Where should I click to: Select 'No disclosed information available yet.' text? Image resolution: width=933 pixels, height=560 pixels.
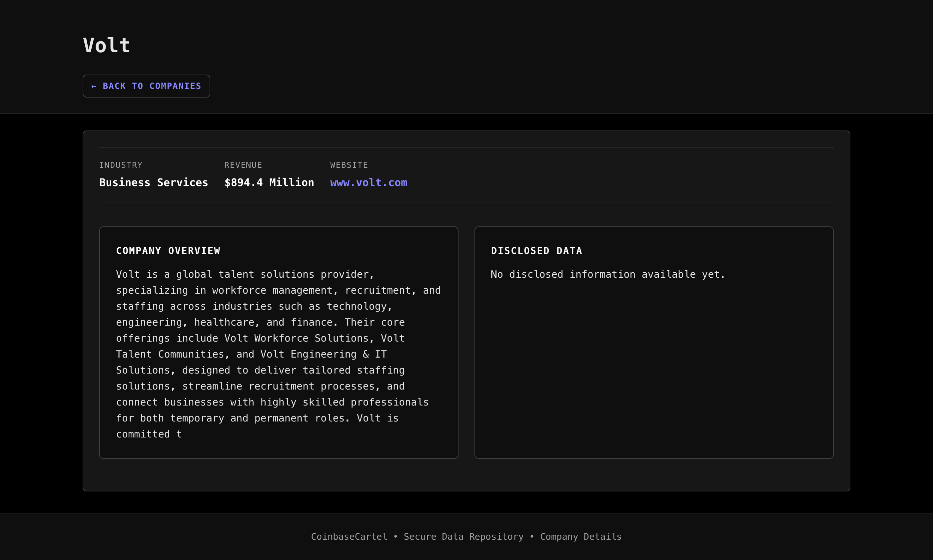pos(608,274)
